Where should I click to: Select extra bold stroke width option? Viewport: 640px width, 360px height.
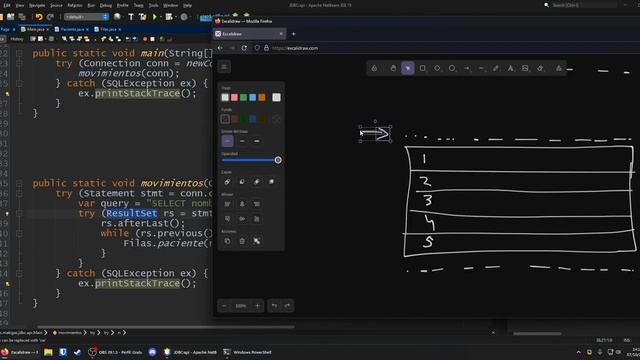point(257,141)
